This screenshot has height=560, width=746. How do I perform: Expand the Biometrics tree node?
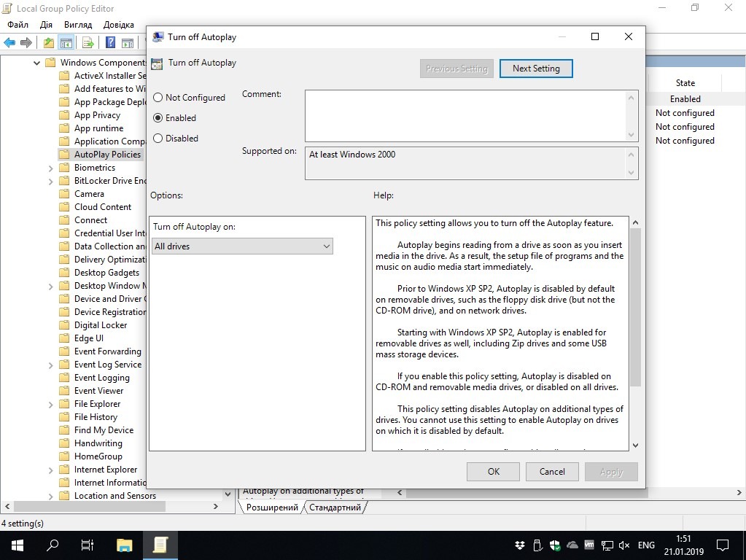click(x=50, y=168)
